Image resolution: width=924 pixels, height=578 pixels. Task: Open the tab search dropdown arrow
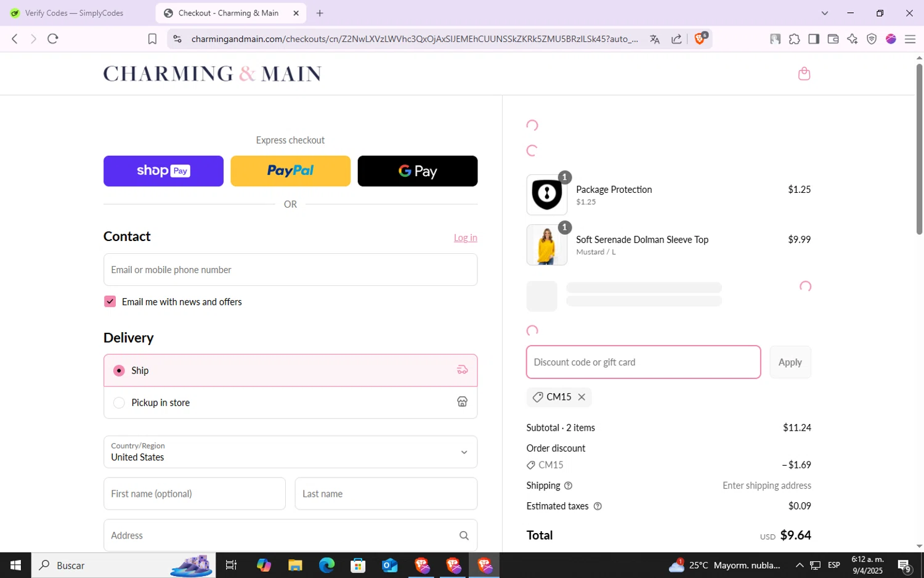(x=825, y=13)
